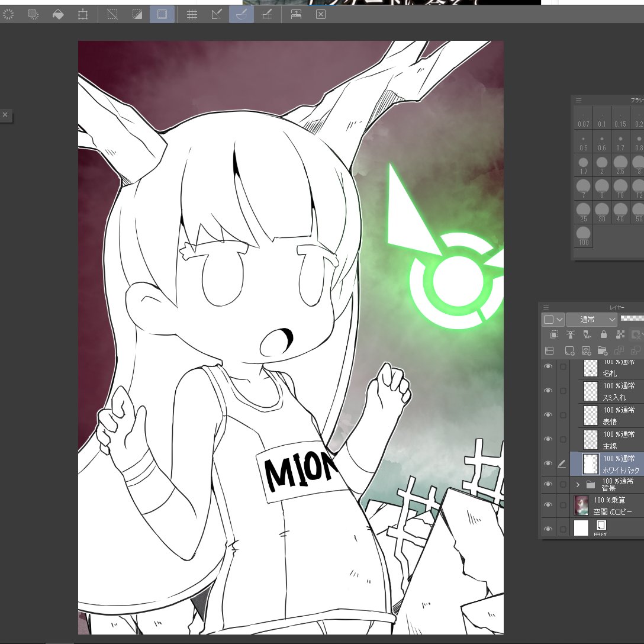Hide the 空間 のコピー layer

pyautogui.click(x=548, y=505)
